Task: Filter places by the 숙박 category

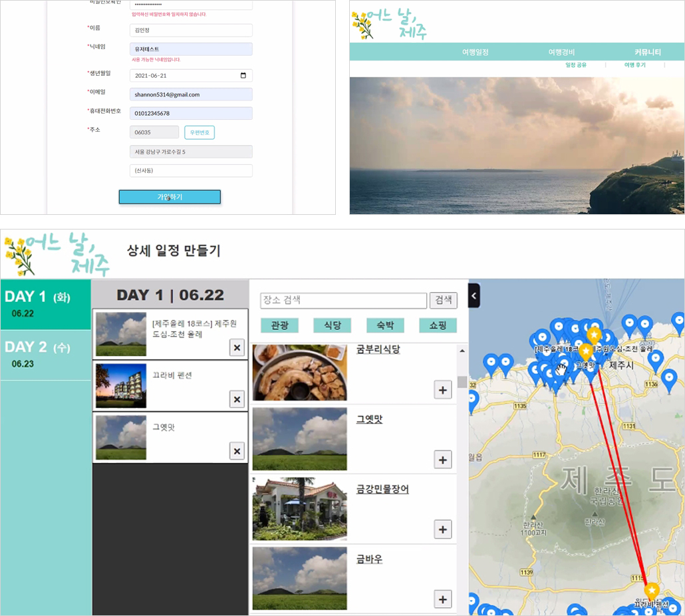Action: pyautogui.click(x=385, y=325)
